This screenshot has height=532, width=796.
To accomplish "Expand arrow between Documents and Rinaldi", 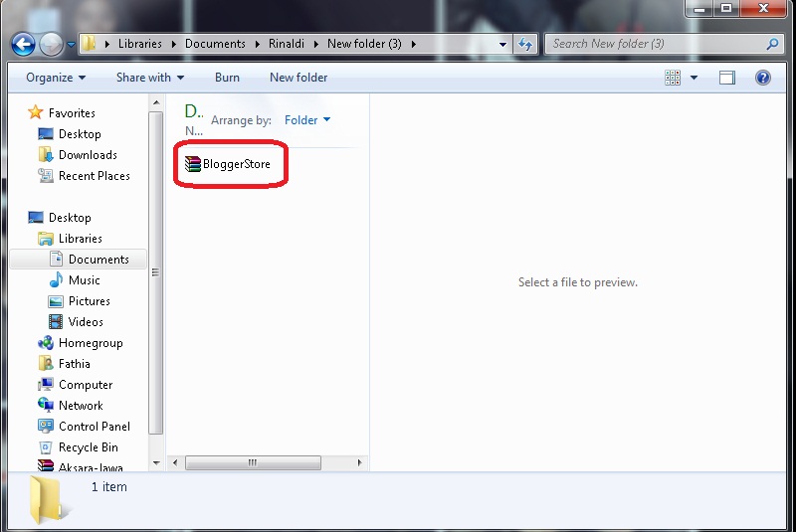I will [x=257, y=44].
